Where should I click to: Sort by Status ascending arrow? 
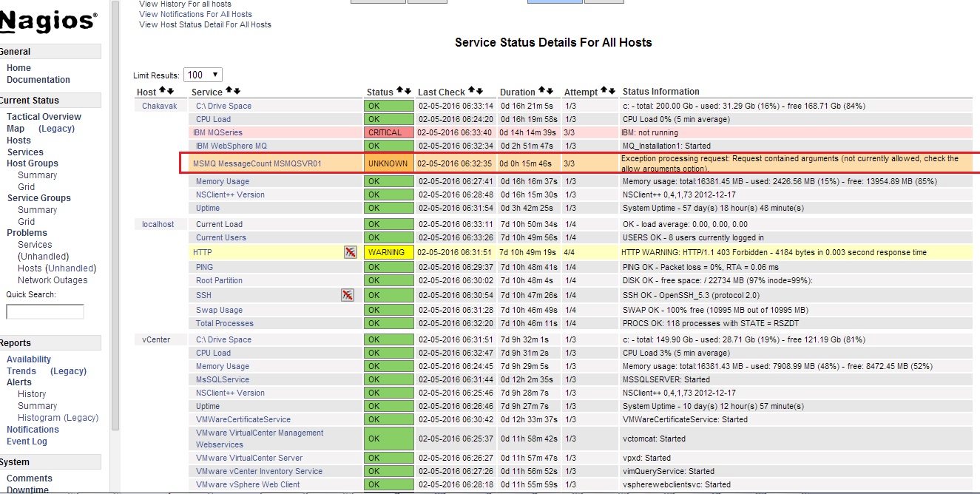(399, 91)
